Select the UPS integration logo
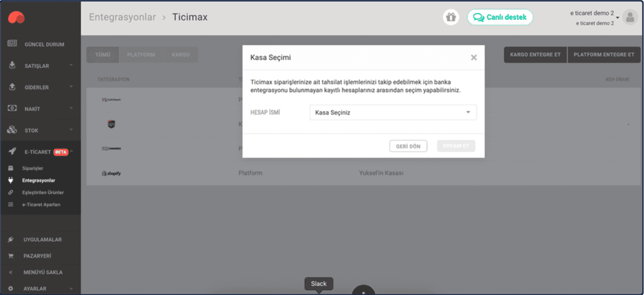Screen dimensions: 644x295 click(x=111, y=124)
